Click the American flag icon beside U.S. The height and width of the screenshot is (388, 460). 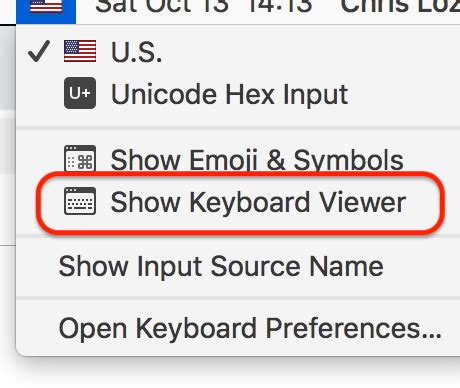tap(80, 51)
